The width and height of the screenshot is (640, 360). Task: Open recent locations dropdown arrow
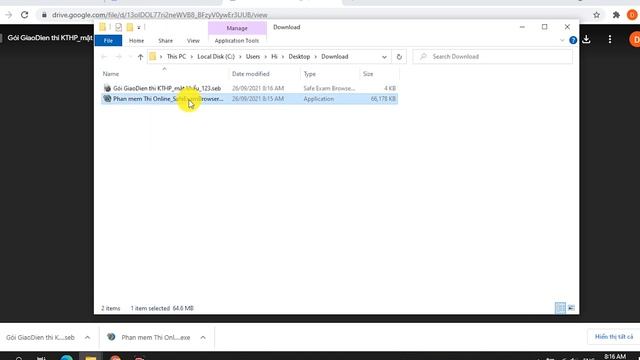point(130,57)
